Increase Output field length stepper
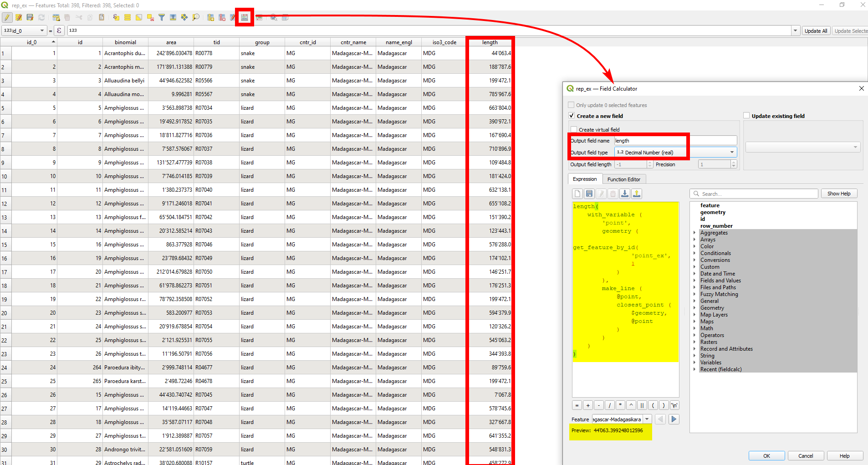 (x=650, y=163)
